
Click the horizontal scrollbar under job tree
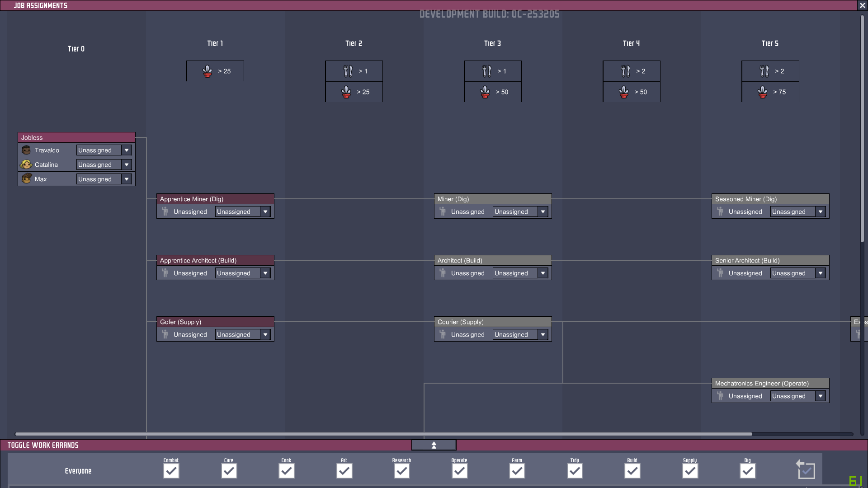[x=383, y=434]
